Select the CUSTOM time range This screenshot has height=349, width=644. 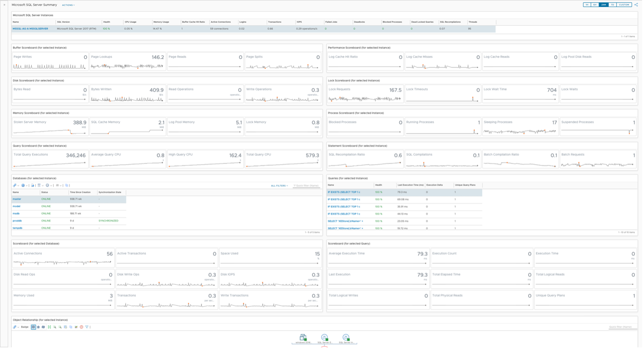624,5
